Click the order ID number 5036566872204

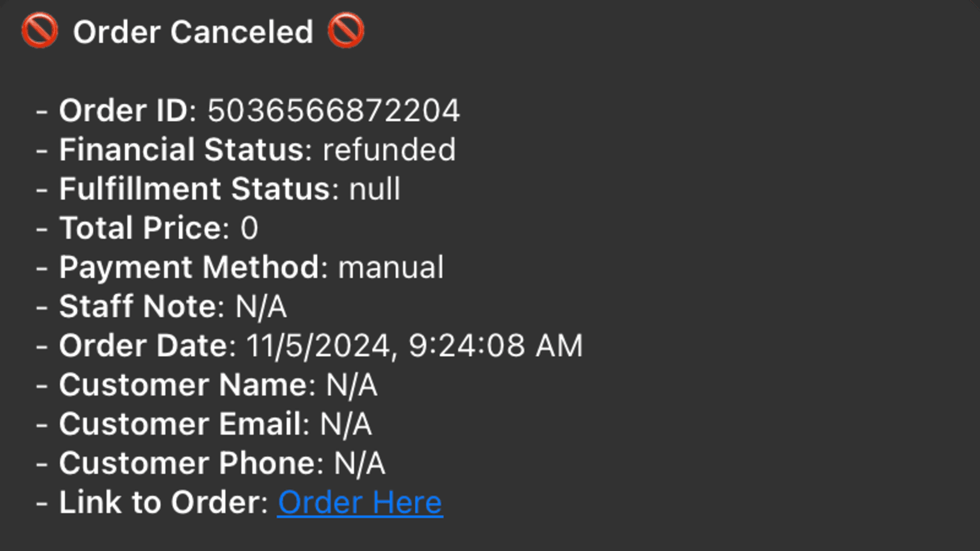click(x=333, y=111)
